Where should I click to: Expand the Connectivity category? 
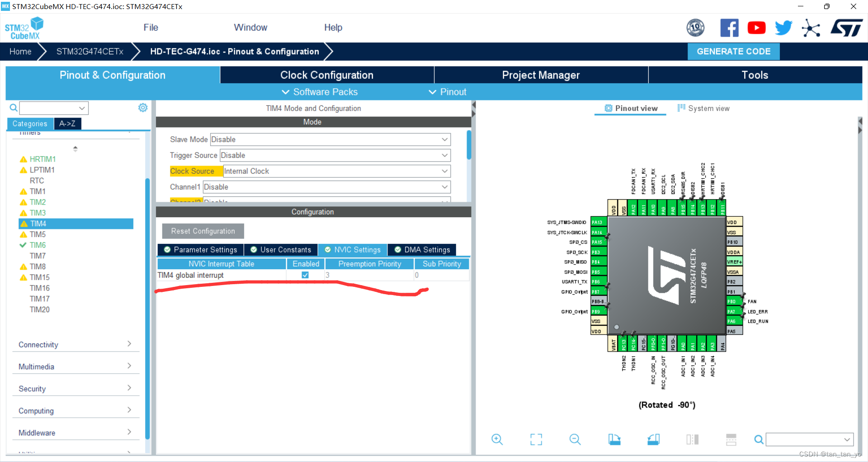[x=75, y=344]
